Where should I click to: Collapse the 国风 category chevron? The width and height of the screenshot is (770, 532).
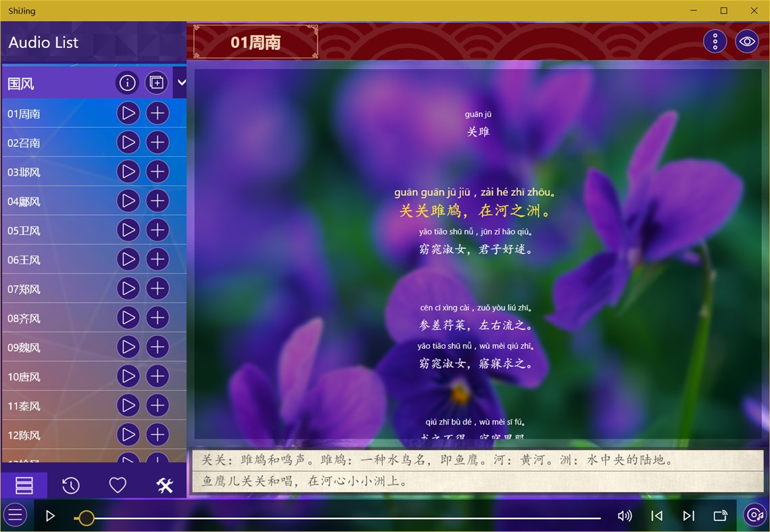pos(181,82)
